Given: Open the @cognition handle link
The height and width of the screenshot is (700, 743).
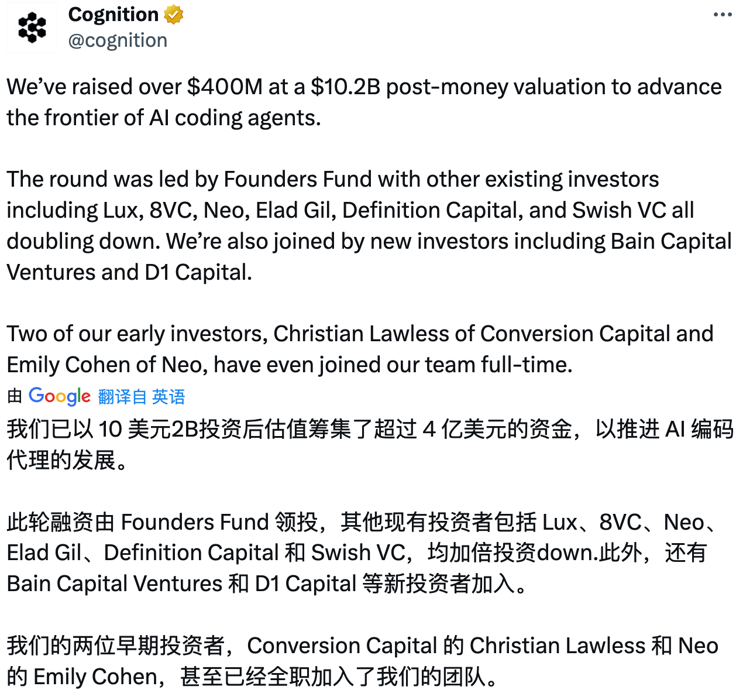Looking at the screenshot, I should pyautogui.click(x=118, y=40).
